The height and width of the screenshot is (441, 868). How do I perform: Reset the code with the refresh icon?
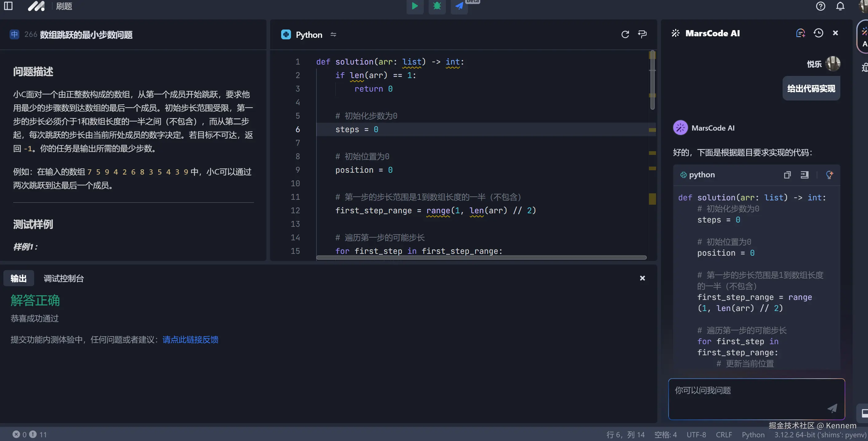coord(625,34)
